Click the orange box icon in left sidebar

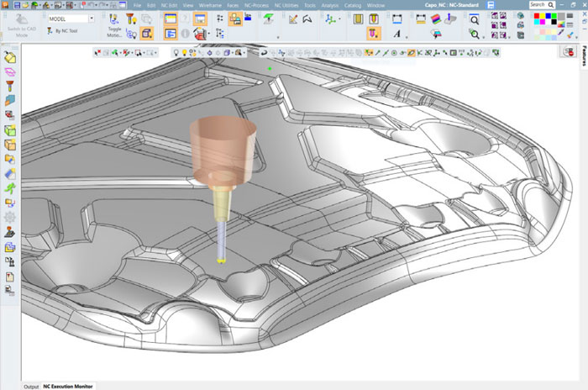pos(10,145)
